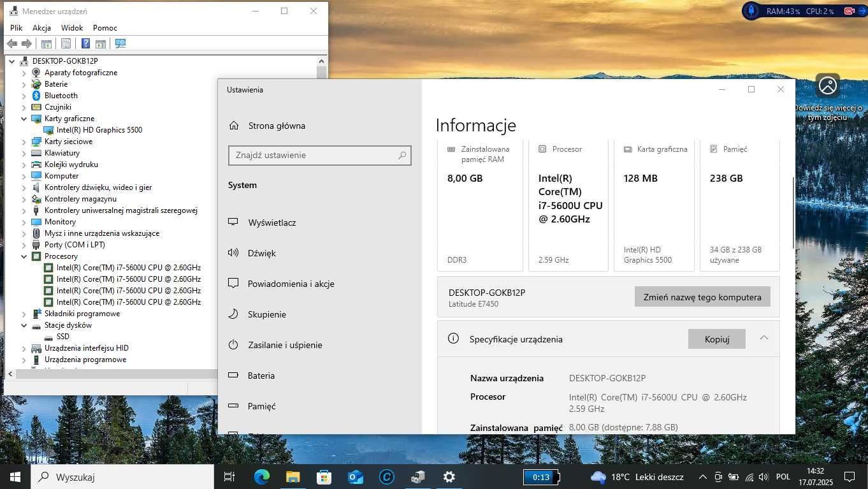The width and height of the screenshot is (868, 489).
Task: Open Microsoft Store from the taskbar
Action: (324, 477)
